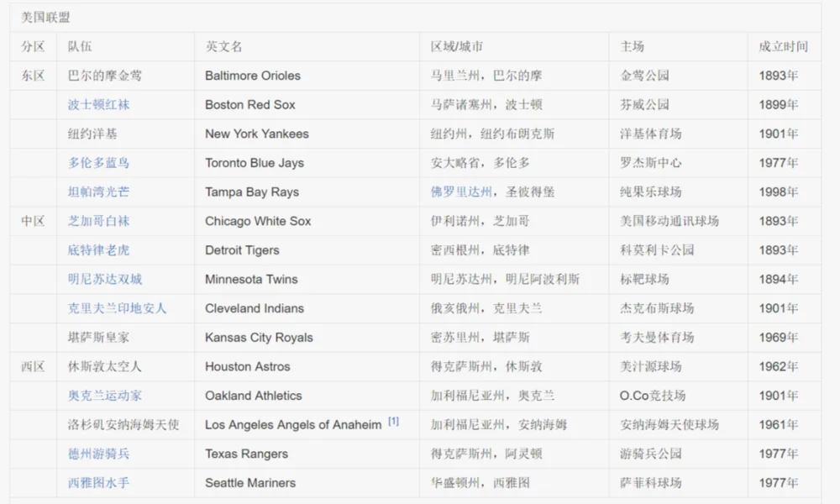Click the 主场 column header
This screenshot has height=504, width=840.
pos(633,46)
